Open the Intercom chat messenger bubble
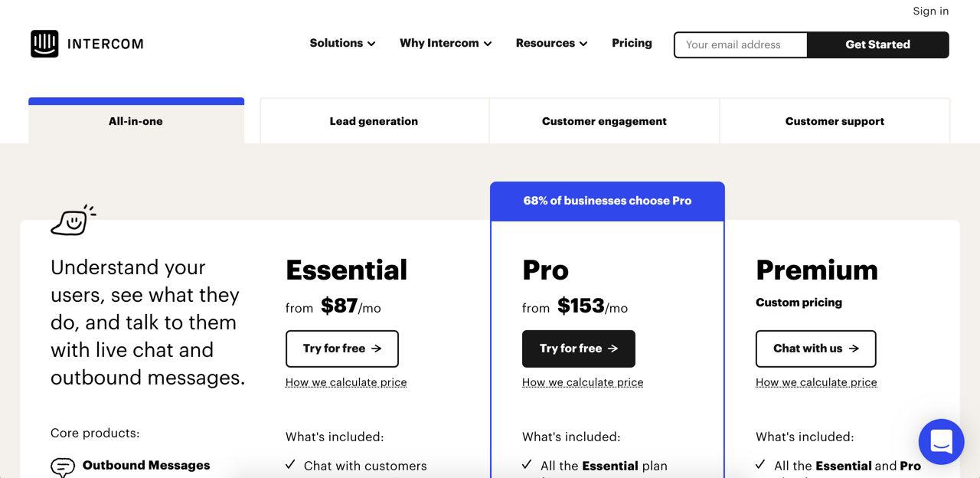Screen dimensions: 980x478 (941, 442)
